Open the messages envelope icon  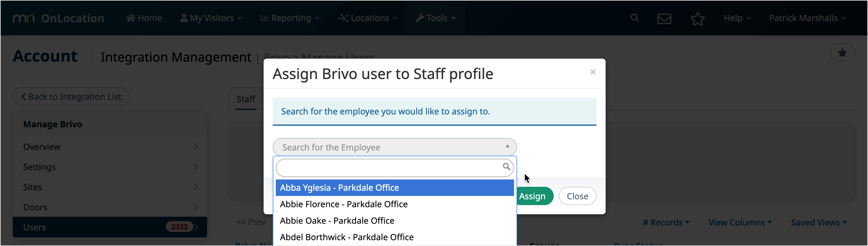pos(664,19)
